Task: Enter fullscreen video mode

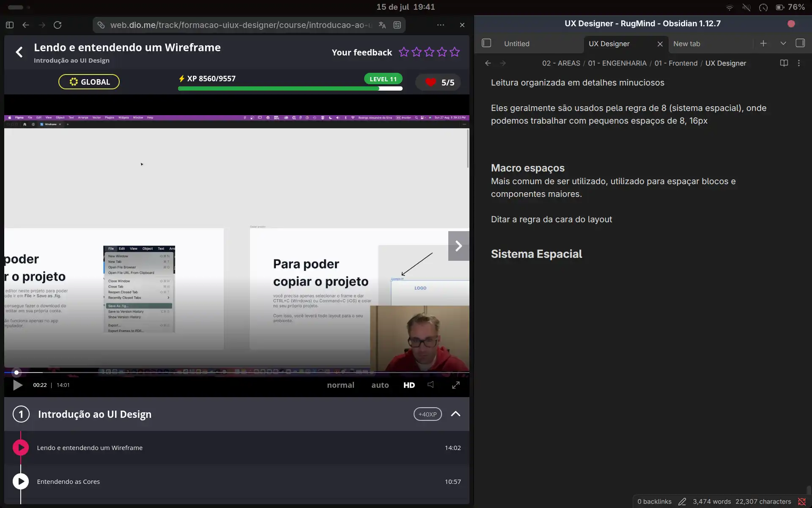Action: click(x=456, y=385)
